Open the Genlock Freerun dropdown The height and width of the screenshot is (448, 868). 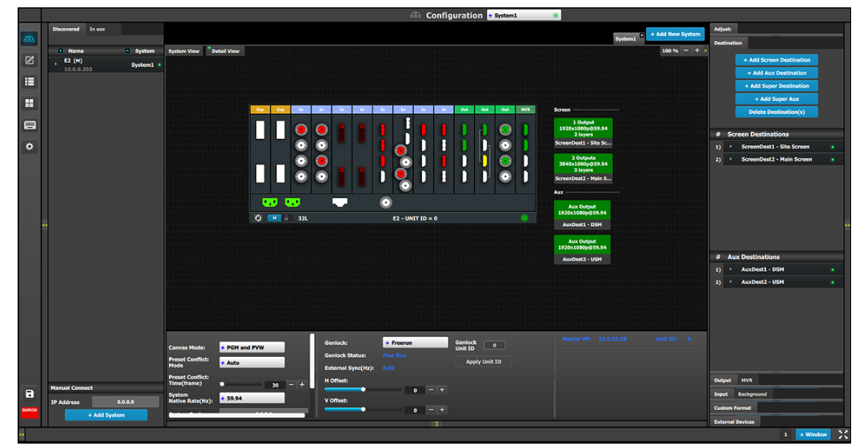coord(415,343)
